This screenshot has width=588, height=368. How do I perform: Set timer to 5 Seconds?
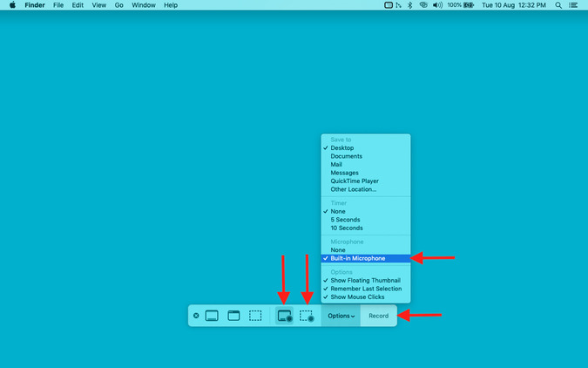tap(366, 220)
